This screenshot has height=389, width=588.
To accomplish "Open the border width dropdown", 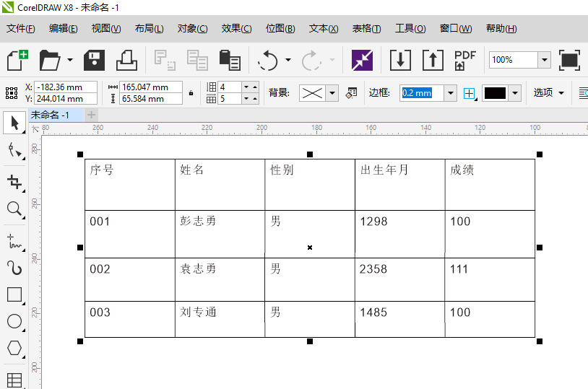I will [450, 93].
